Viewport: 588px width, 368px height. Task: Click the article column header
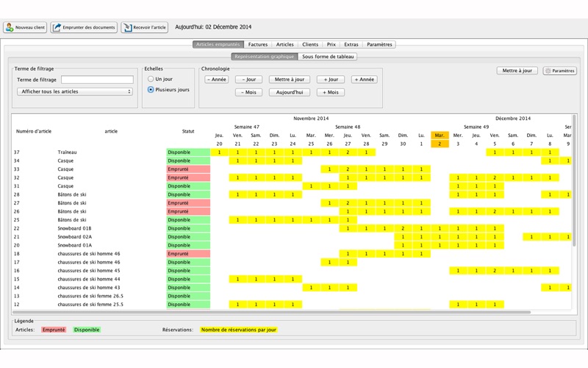pos(111,131)
